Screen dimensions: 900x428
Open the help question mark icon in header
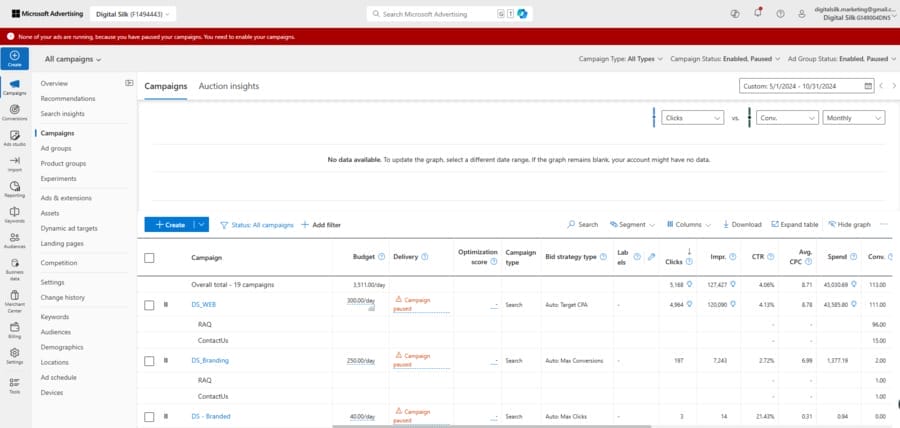[780, 14]
